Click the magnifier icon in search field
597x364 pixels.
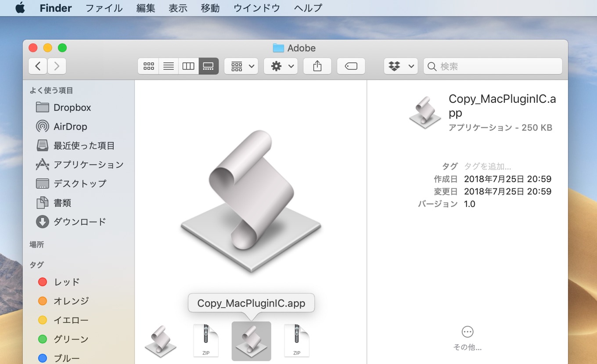[432, 66]
